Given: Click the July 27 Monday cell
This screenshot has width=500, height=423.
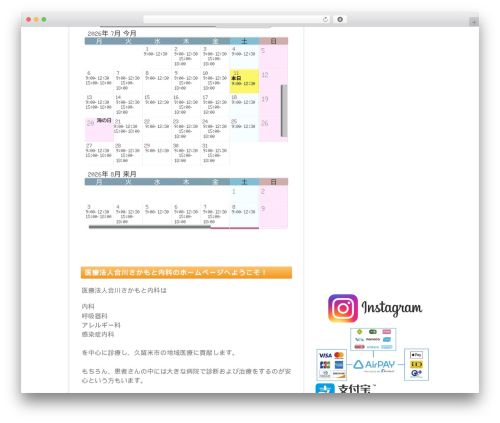Looking at the screenshot, I should (99, 153).
